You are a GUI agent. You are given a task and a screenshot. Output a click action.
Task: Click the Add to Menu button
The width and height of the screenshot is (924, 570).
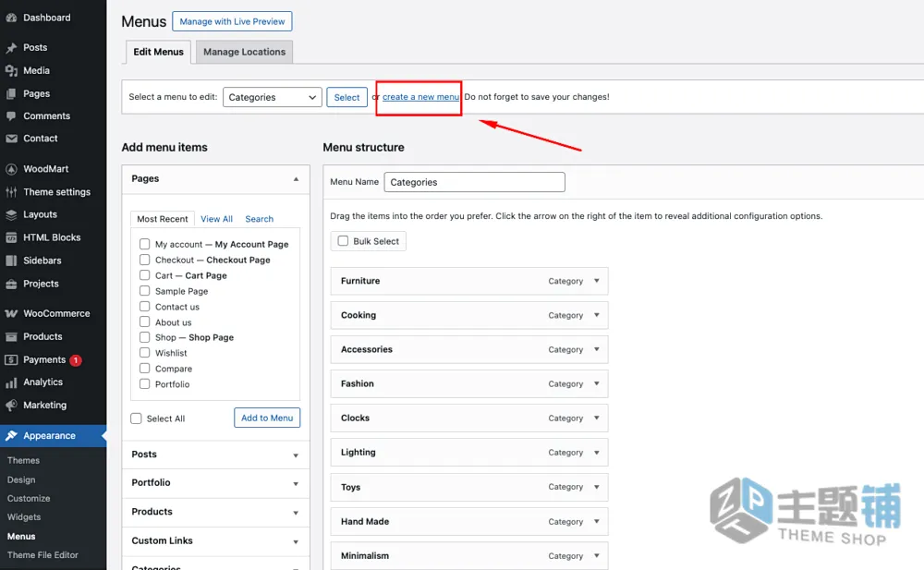pos(267,418)
